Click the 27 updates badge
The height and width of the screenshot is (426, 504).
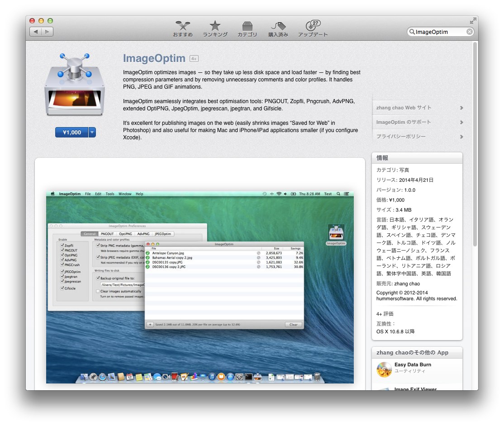point(316,23)
